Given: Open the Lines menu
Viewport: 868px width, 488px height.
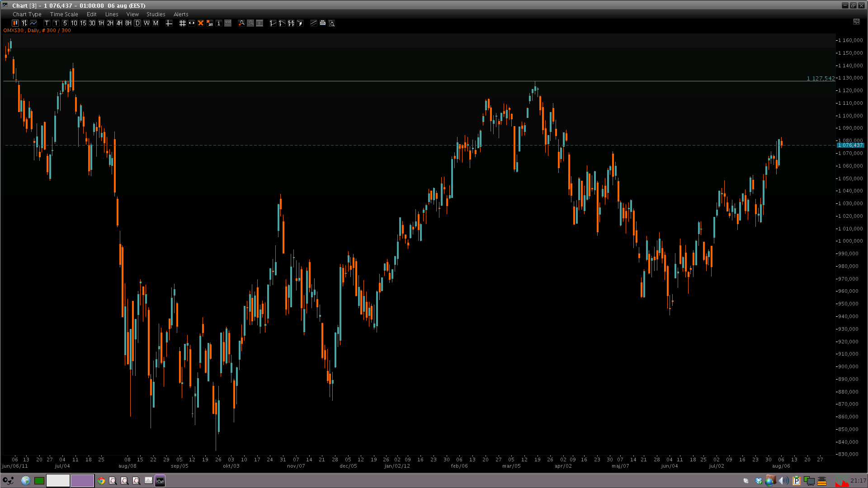Looking at the screenshot, I should 111,14.
